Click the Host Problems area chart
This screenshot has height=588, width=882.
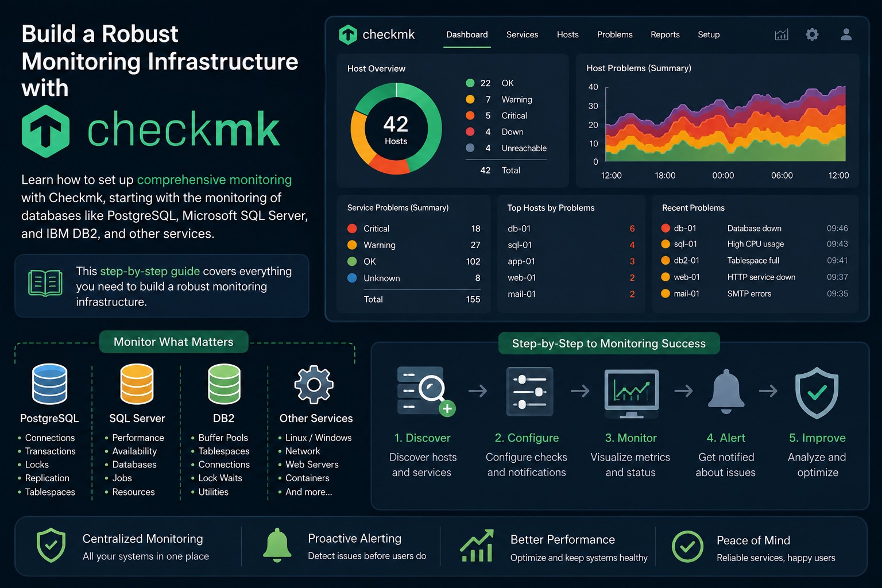[726, 124]
